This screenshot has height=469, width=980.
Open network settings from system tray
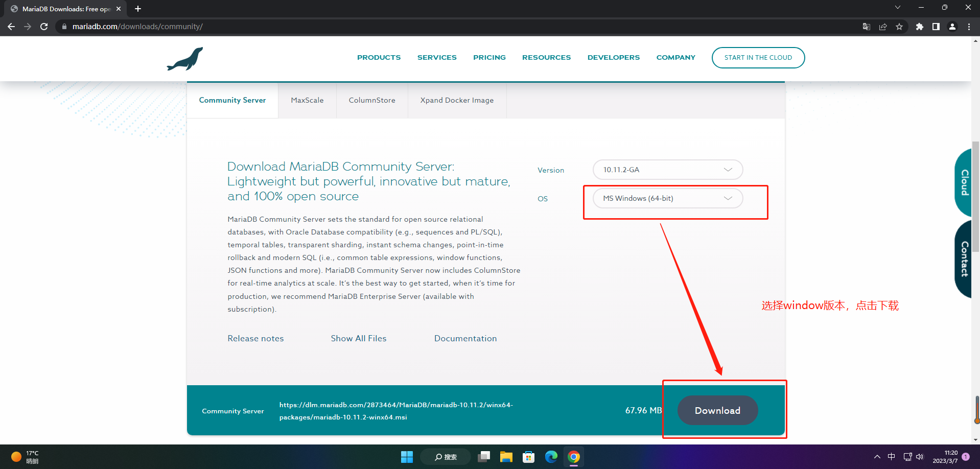pyautogui.click(x=908, y=457)
